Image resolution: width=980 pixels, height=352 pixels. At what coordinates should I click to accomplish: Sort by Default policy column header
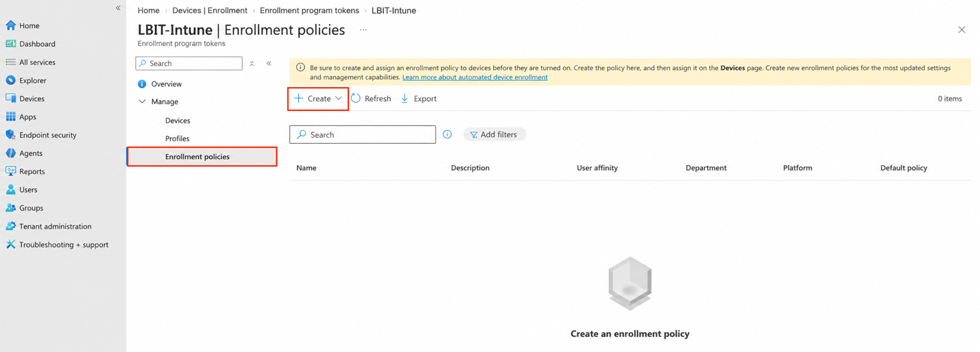point(904,168)
